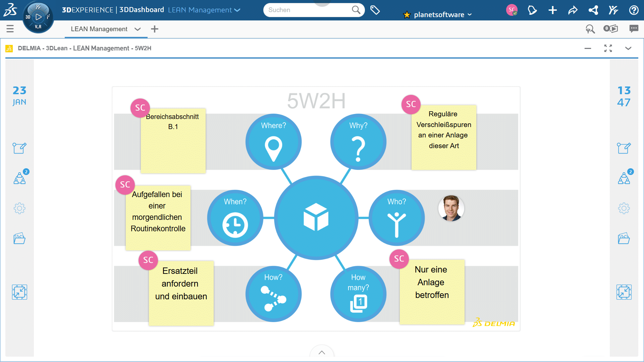
Task: Click left sidebar fit-to-screen icon
Action: (19, 292)
